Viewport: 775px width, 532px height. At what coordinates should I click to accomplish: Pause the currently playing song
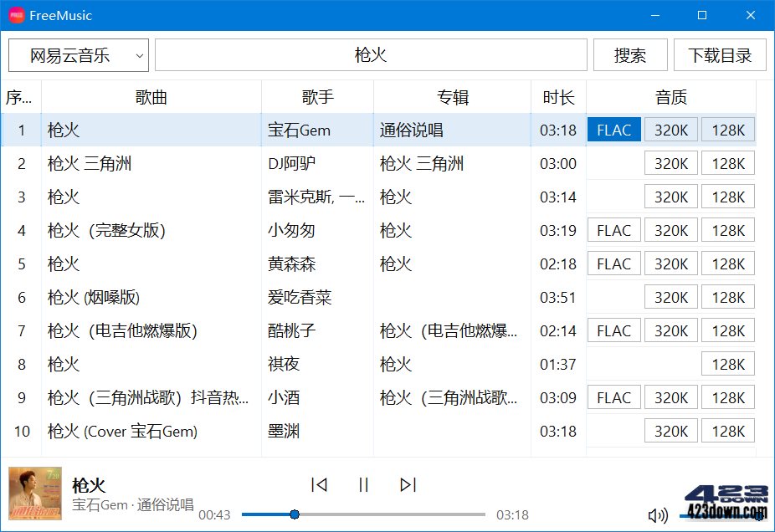[x=364, y=484]
